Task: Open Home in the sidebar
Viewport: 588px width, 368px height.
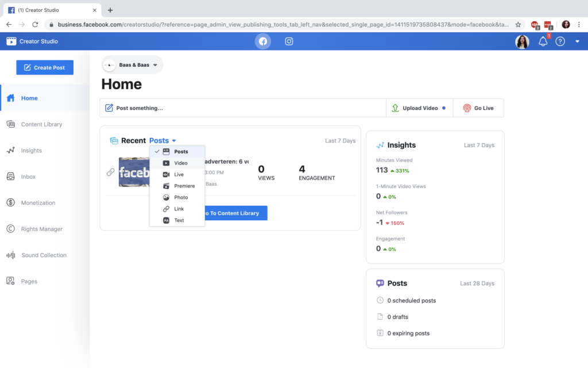Action: [x=45, y=98]
